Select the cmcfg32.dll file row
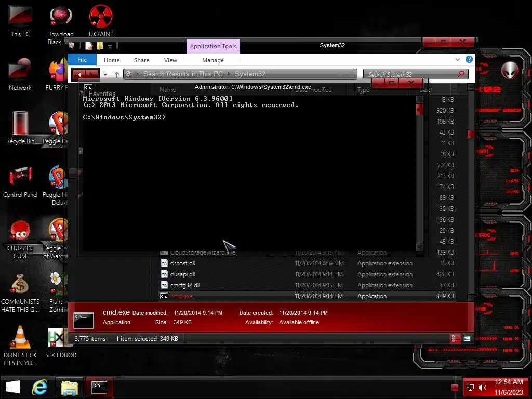The height and width of the screenshot is (399, 532). pos(307,285)
